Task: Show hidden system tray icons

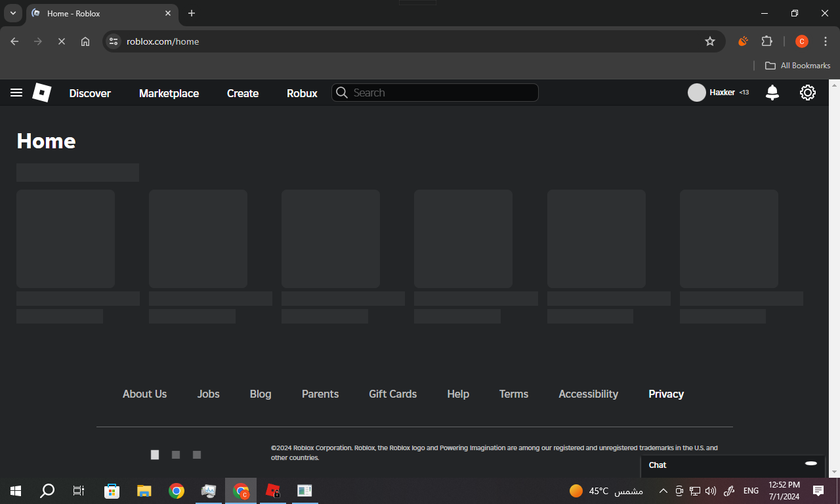Action: click(663, 491)
